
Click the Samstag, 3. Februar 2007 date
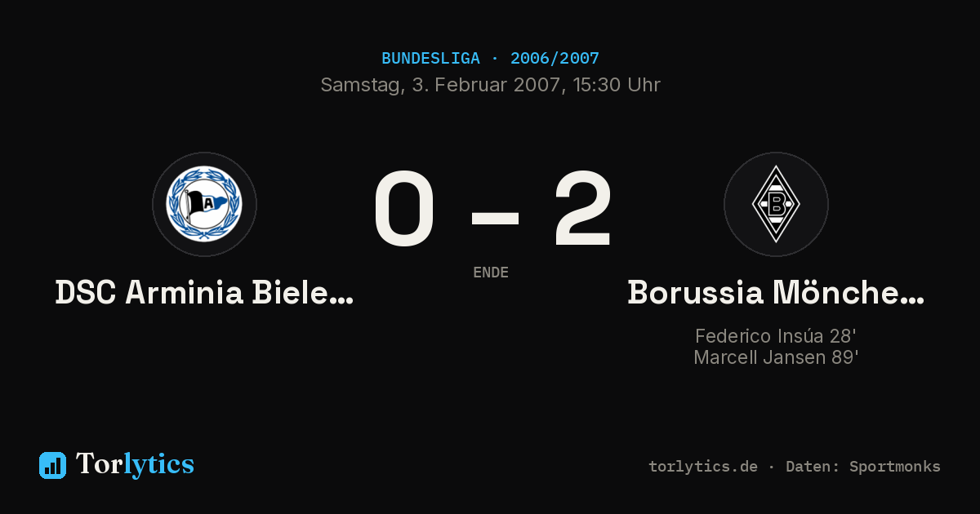[440, 85]
